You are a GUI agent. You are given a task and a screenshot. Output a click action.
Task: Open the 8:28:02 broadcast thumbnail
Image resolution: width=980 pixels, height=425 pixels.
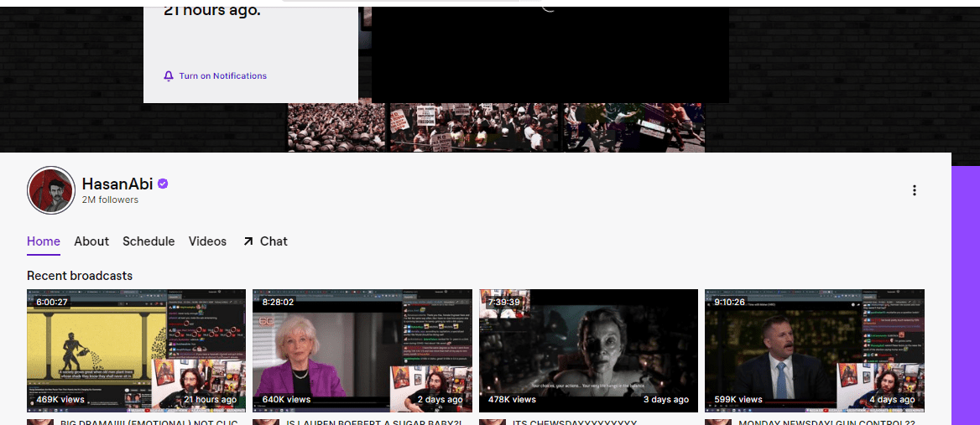point(362,350)
